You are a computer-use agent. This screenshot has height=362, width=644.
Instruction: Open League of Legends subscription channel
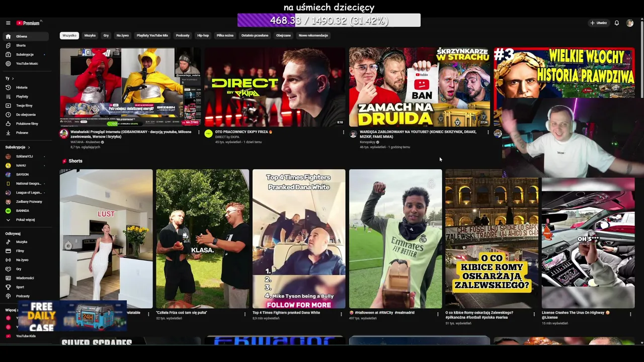[x=25, y=193]
